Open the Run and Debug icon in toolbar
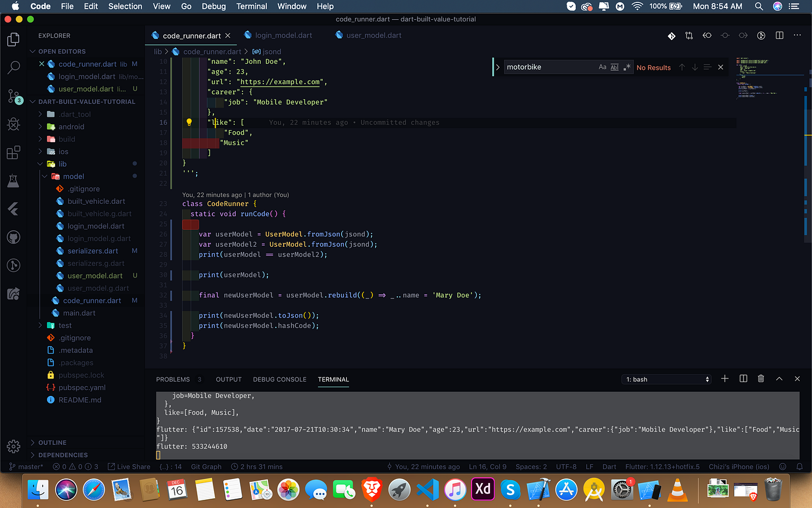 [761, 35]
